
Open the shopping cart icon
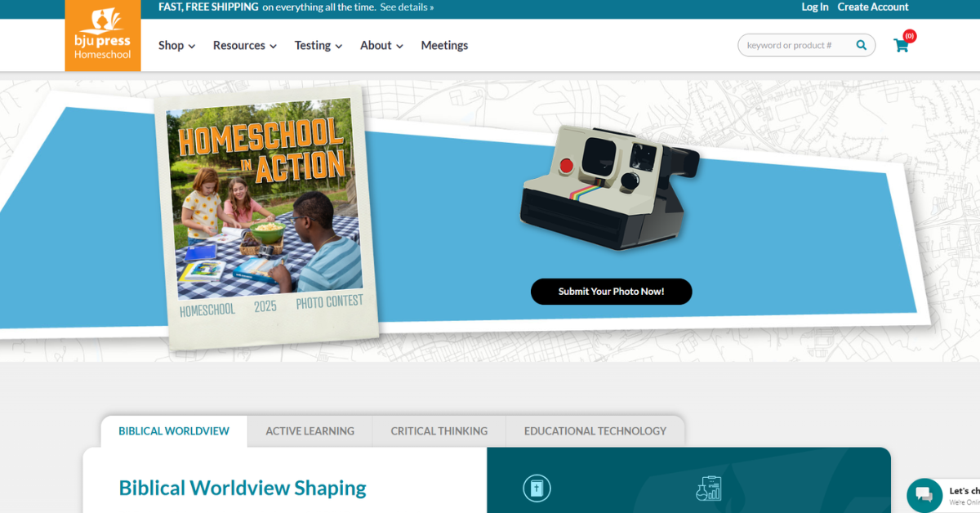(x=901, y=46)
